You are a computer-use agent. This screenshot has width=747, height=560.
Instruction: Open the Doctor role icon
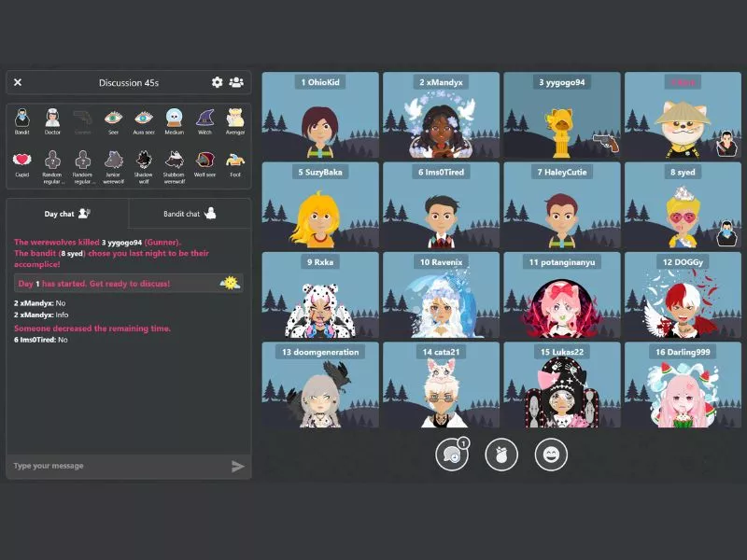(52, 118)
